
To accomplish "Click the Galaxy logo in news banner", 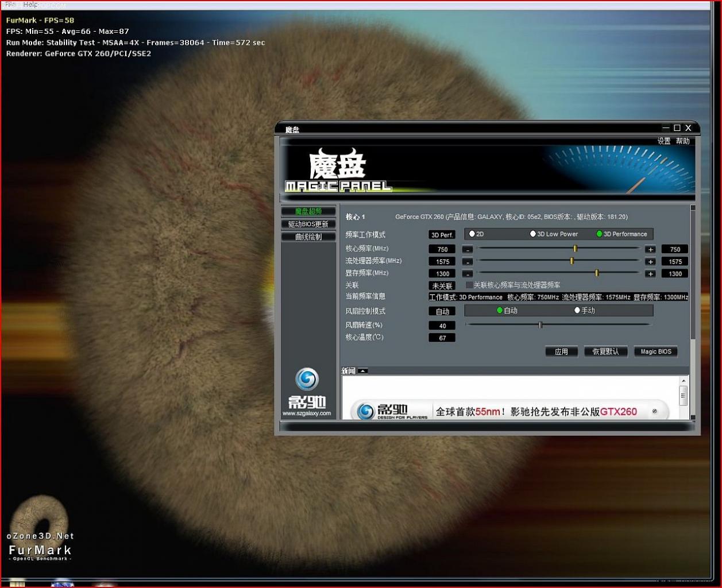I will pyautogui.click(x=392, y=411).
